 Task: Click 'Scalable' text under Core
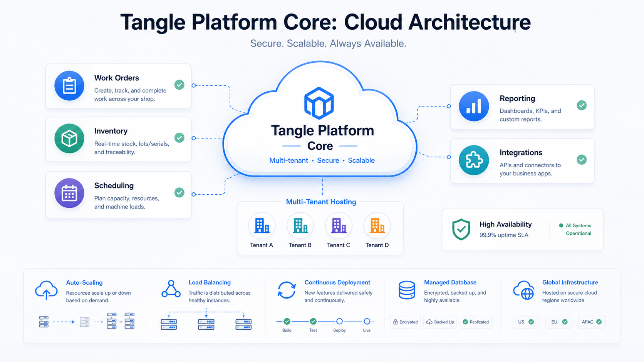(361, 160)
